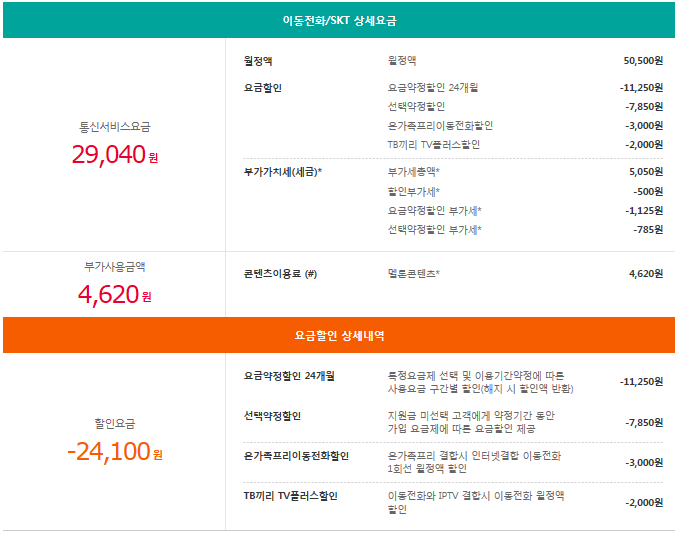Select the 할인요금 label
Viewport: 679px width, 538px height.
coord(115,423)
